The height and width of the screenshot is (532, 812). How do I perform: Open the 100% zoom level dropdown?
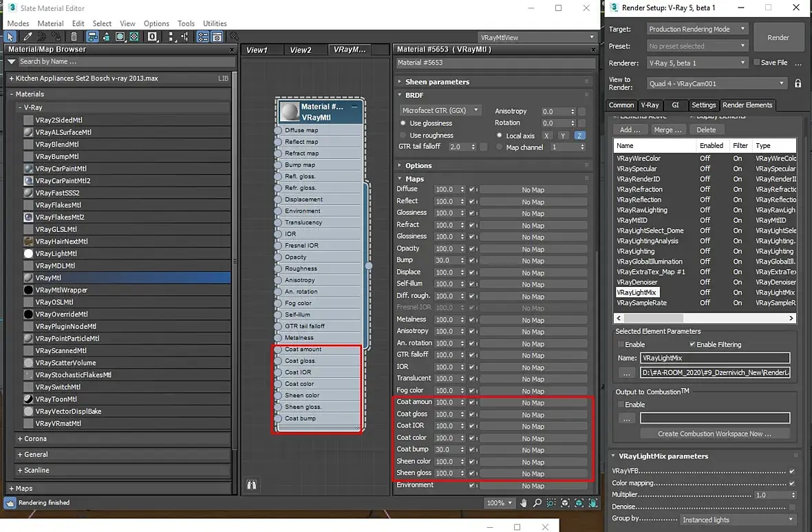[x=499, y=503]
